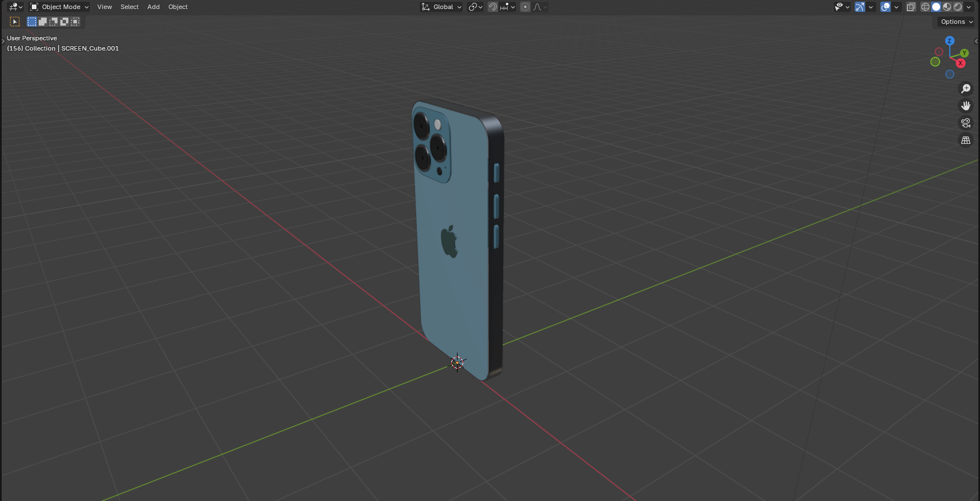
Task: Switch to Rendered viewport shading
Action: (958, 7)
